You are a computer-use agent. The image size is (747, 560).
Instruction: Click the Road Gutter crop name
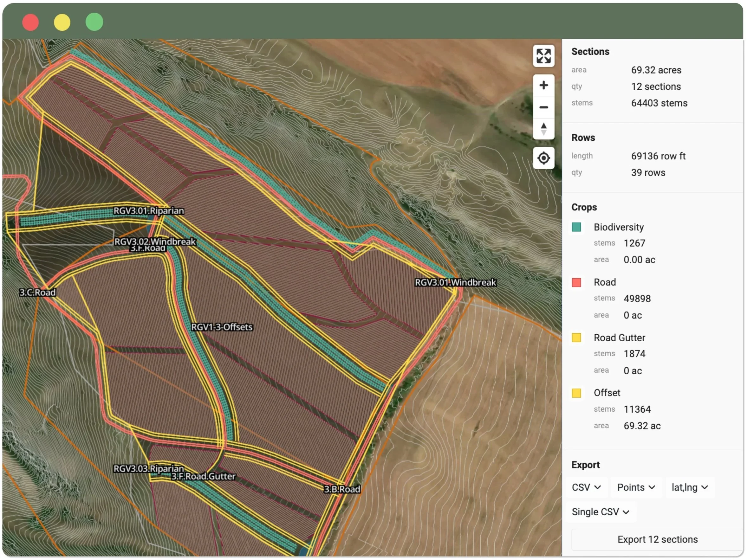619,338
